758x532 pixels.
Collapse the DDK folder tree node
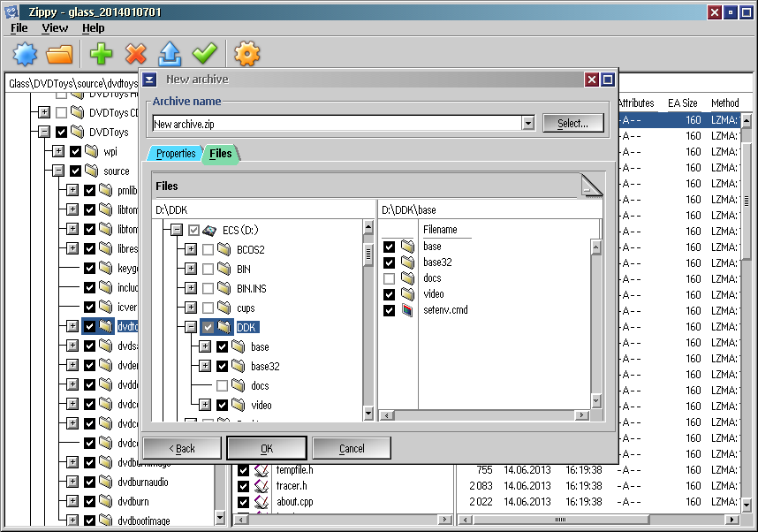coord(190,327)
